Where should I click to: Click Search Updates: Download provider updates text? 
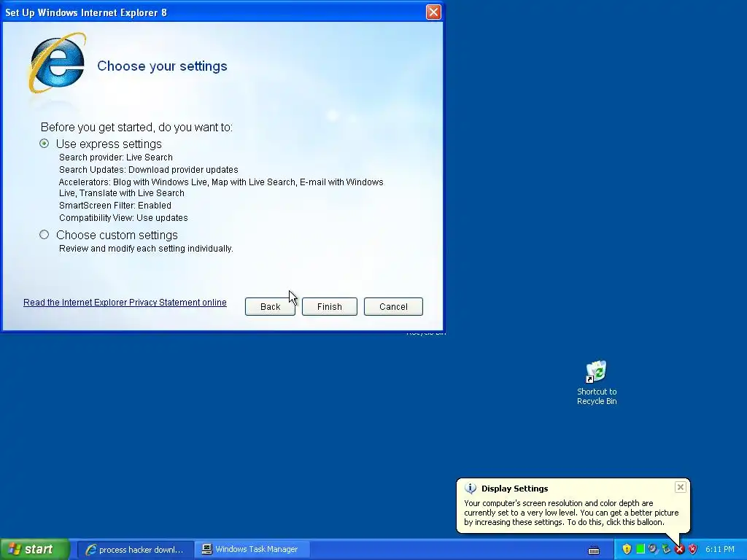coord(149,169)
